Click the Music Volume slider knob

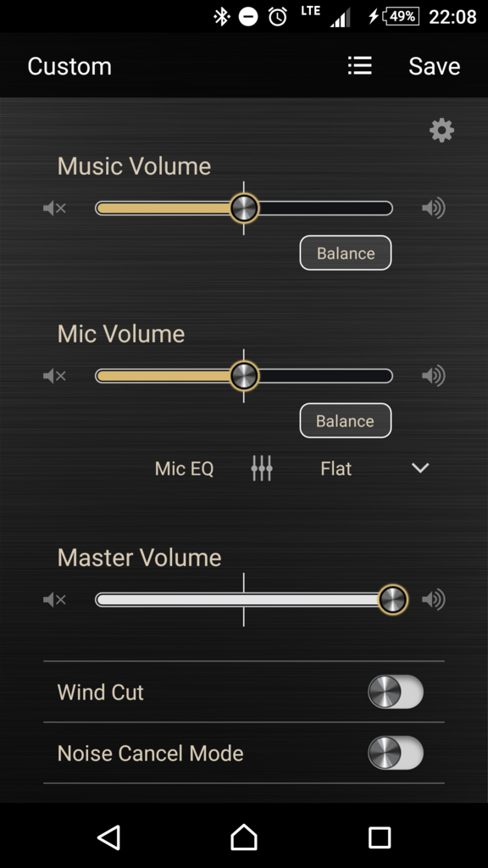click(244, 209)
